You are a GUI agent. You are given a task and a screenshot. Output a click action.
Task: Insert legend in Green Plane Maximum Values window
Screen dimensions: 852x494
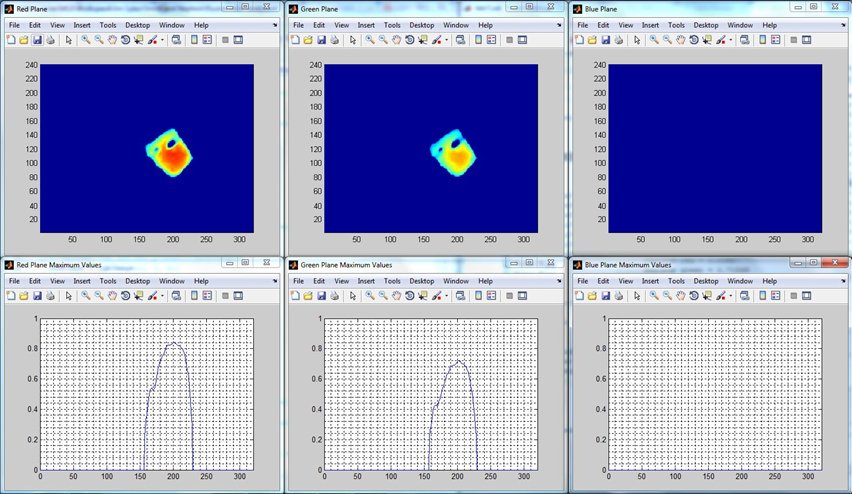(491, 296)
